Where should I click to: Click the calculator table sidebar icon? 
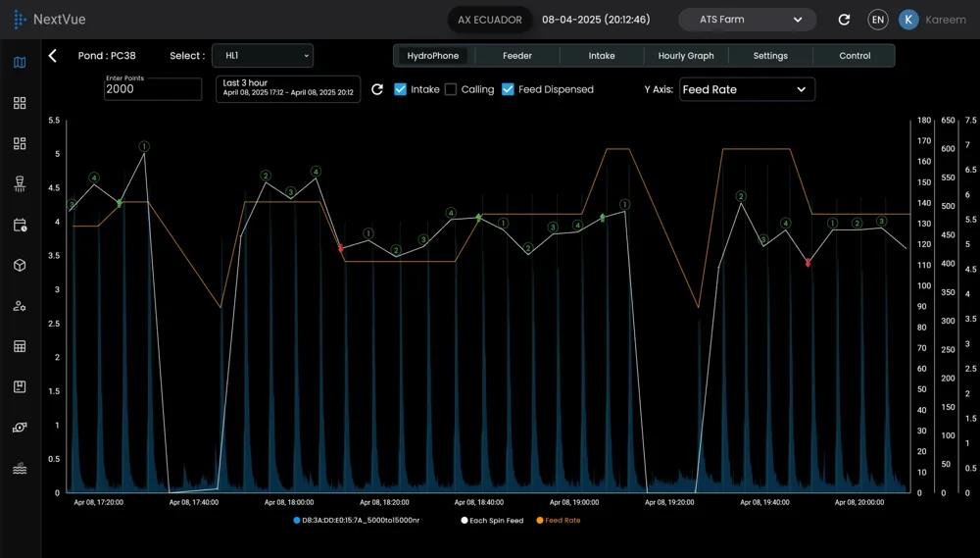click(x=20, y=346)
